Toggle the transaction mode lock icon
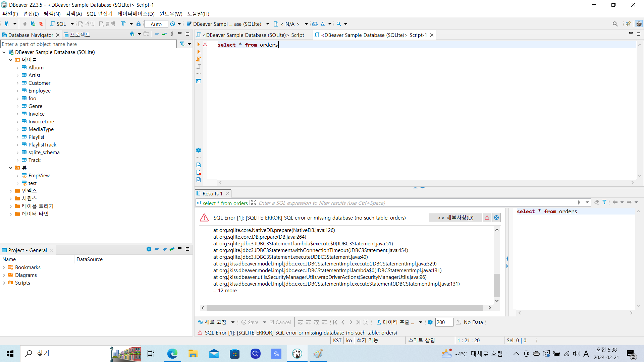This screenshot has width=644, height=362. [139, 24]
